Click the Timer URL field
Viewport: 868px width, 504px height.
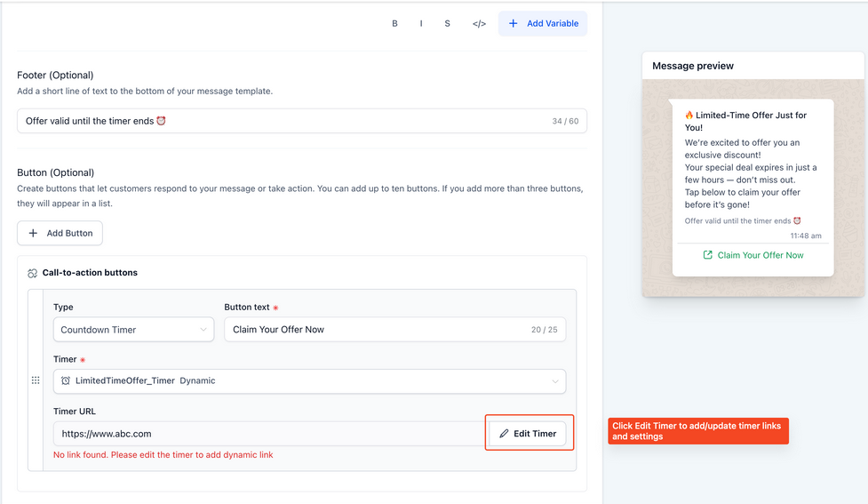267,434
